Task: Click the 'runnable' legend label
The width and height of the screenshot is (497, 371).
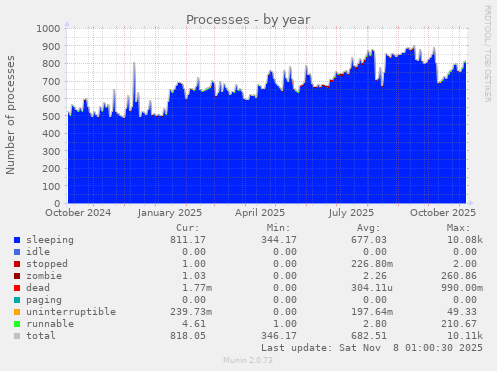Action: tap(50, 324)
